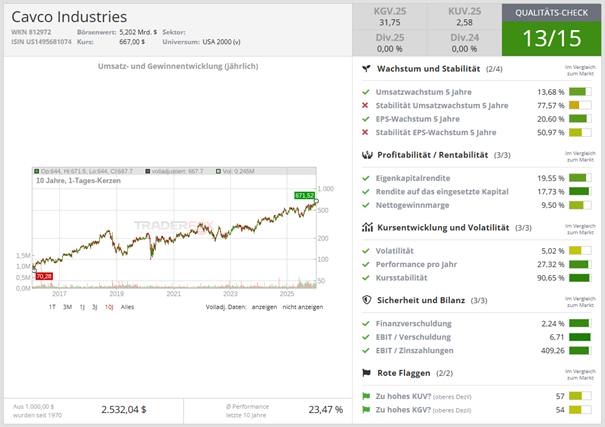Select the 10J chart timeframe
Image resolution: width=605 pixels, height=427 pixels.
coord(108,307)
